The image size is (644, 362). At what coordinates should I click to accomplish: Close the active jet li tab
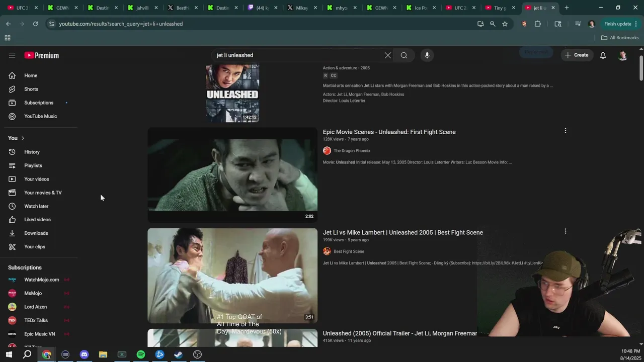(x=553, y=8)
